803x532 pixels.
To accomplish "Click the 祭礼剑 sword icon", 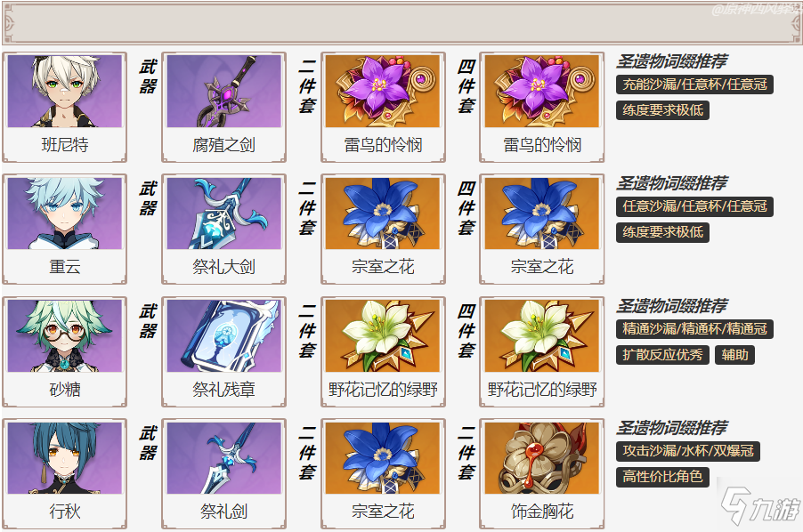I will [x=223, y=458].
